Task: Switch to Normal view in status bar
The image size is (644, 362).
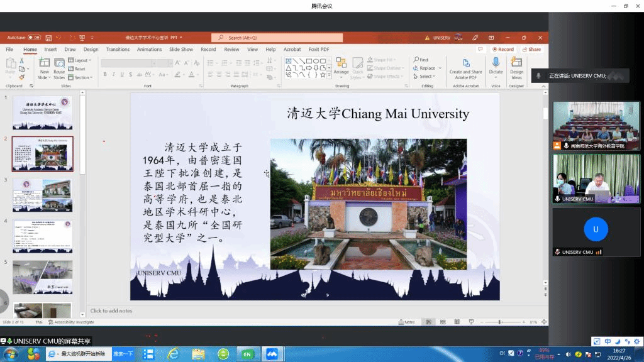Action: pyautogui.click(x=429, y=322)
